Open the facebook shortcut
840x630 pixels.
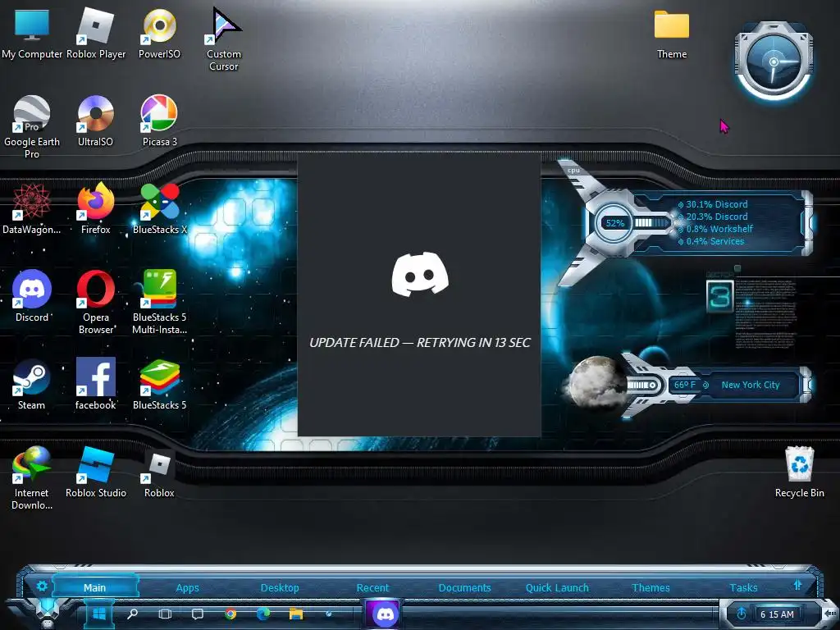[x=95, y=386]
